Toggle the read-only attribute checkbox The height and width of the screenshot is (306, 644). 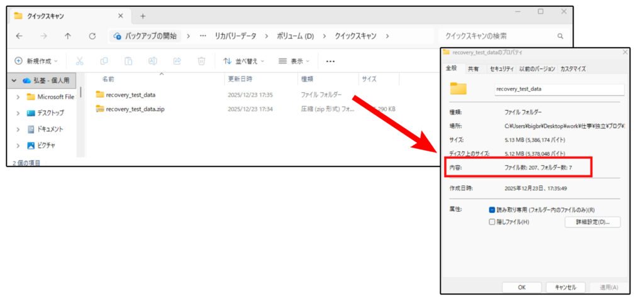(x=492, y=210)
